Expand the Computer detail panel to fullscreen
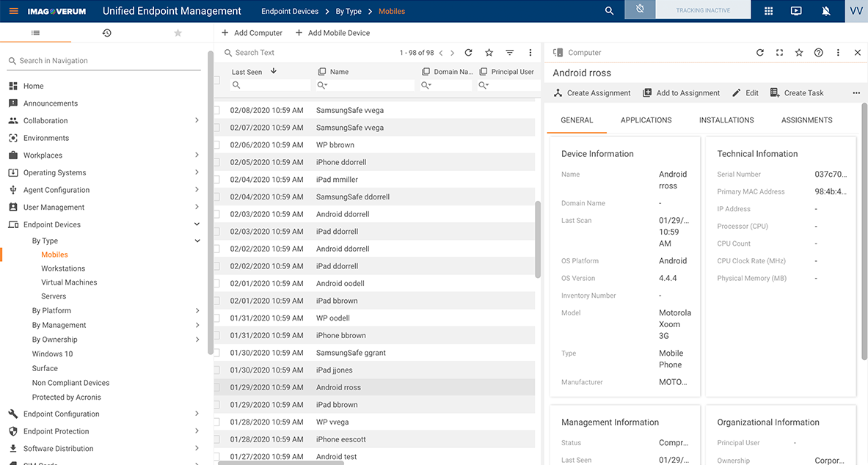 click(779, 52)
